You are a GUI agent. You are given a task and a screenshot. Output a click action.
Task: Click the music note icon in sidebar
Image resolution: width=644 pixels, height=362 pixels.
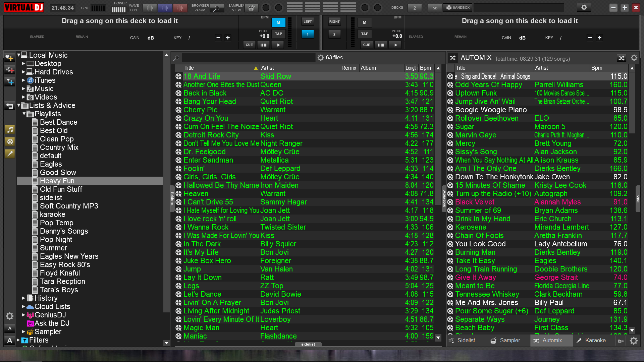10,129
